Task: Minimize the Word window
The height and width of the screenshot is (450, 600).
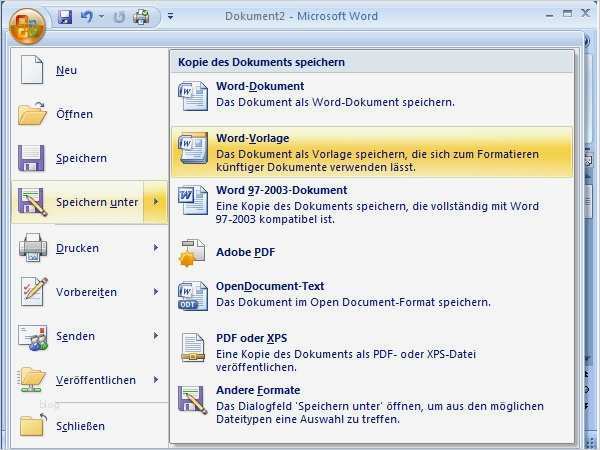Action: 549,16
